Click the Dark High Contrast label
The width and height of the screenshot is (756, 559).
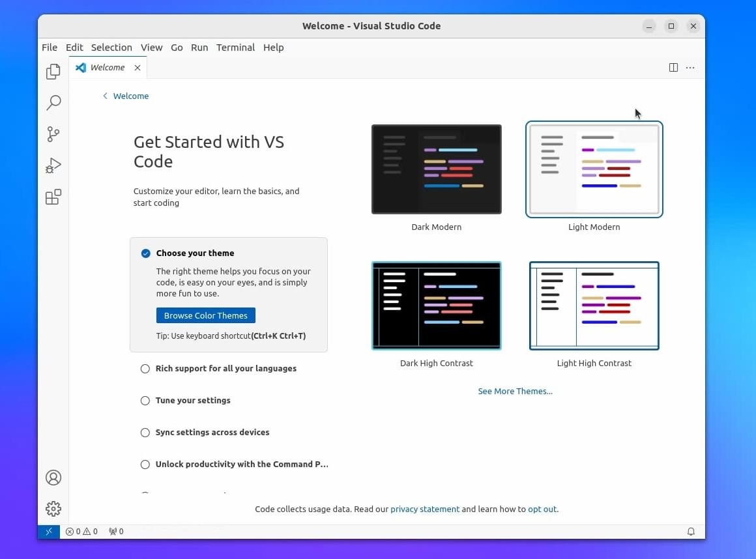point(437,364)
